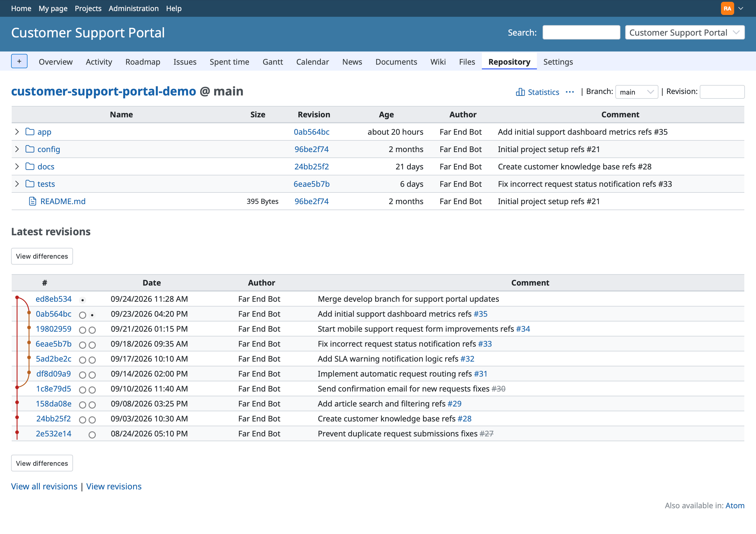The width and height of the screenshot is (756, 534).
Task: Open issue #34 link in comments
Action: tap(523, 329)
